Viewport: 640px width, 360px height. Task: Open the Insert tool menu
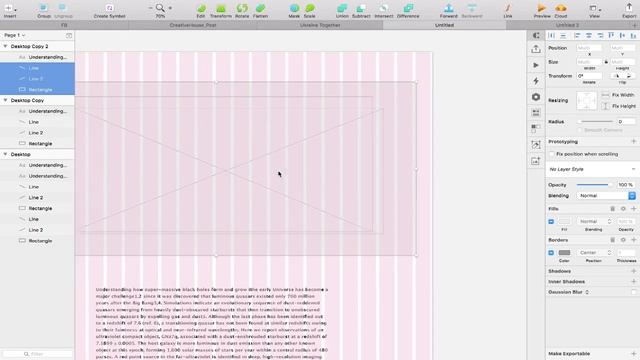click(10, 8)
